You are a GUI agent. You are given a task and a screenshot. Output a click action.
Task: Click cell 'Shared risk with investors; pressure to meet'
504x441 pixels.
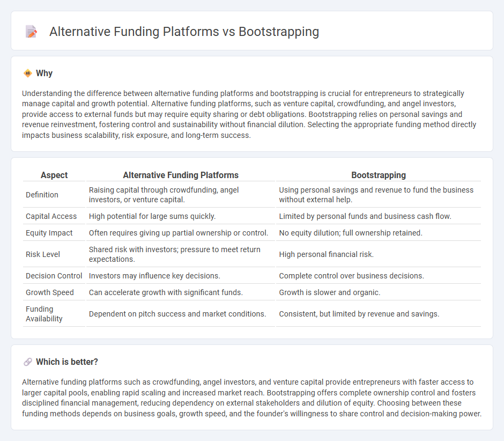pyautogui.click(x=181, y=254)
